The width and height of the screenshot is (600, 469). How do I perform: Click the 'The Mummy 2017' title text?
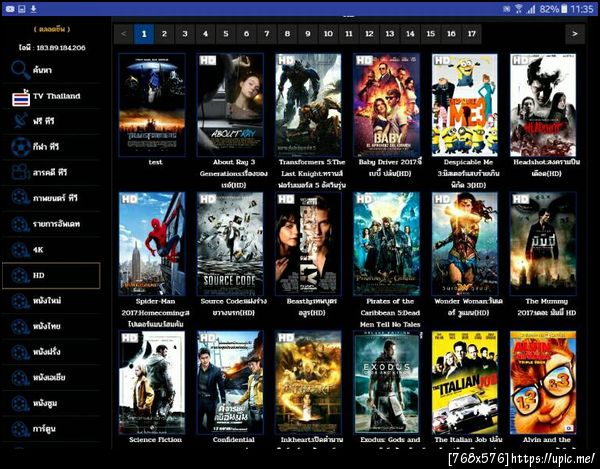pyautogui.click(x=546, y=307)
